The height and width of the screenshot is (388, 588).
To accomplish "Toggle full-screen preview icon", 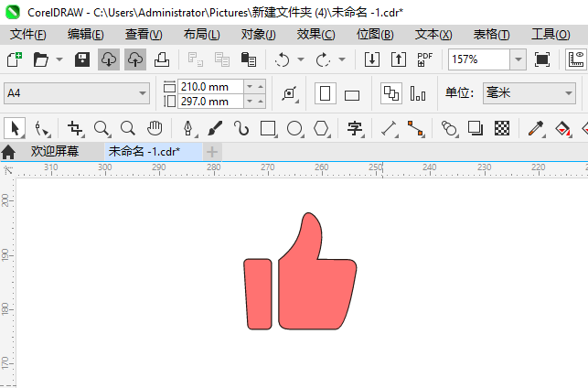I will pyautogui.click(x=542, y=59).
